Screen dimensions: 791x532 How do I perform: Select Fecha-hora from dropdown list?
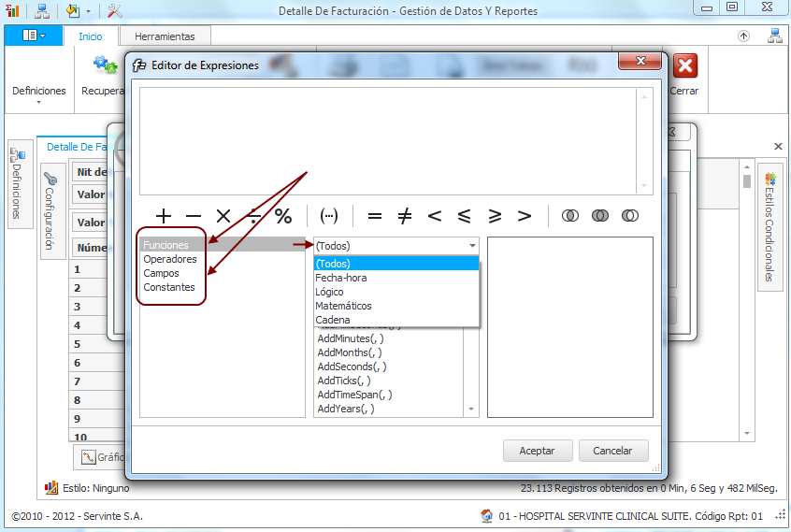point(341,278)
